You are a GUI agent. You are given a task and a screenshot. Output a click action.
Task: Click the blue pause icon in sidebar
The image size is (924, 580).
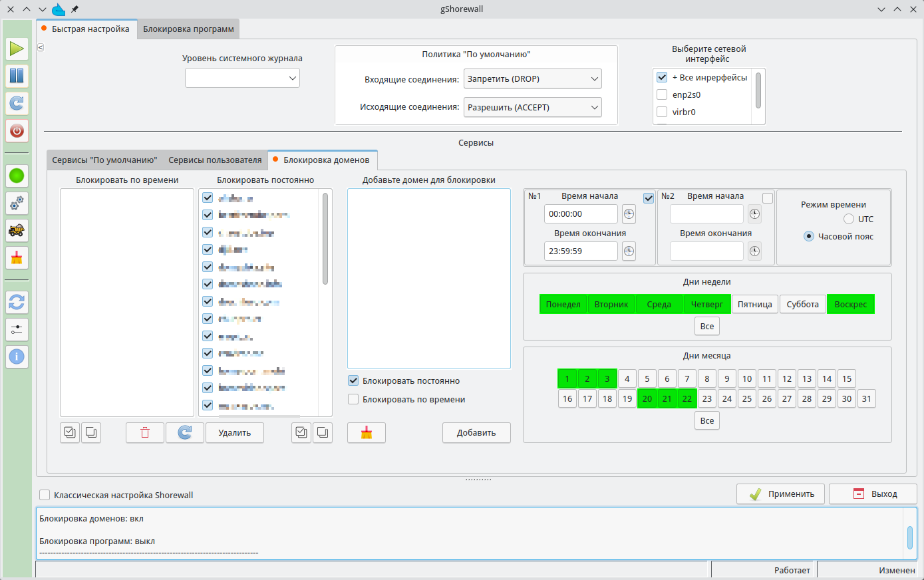(x=17, y=76)
